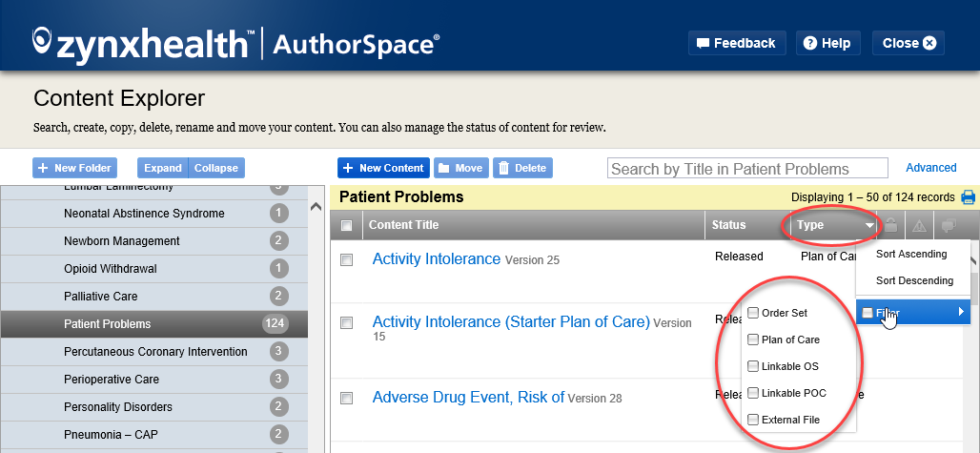Click the Search by Title field
980x453 pixels.
pyautogui.click(x=747, y=169)
